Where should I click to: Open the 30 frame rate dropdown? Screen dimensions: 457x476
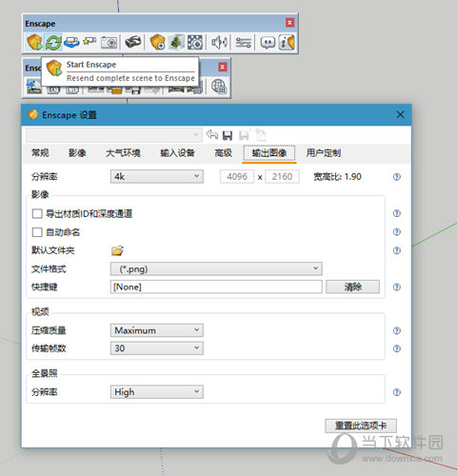[x=157, y=348]
